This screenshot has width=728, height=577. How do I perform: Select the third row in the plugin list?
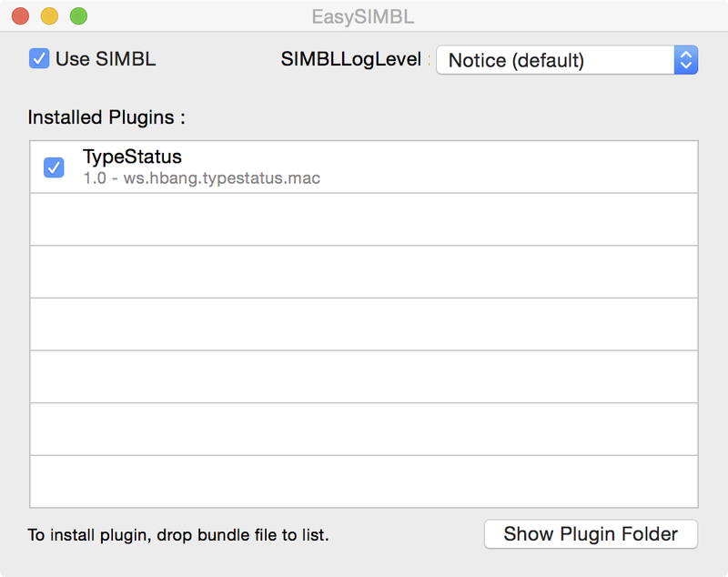click(x=364, y=272)
